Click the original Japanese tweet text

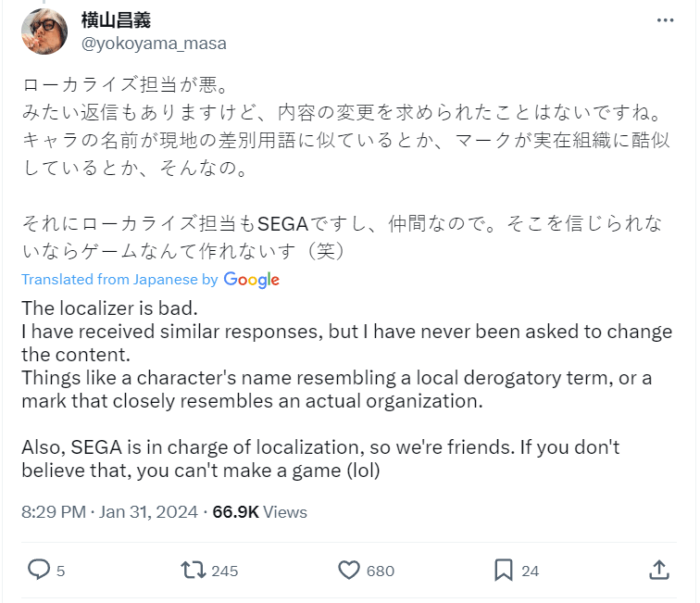point(343,141)
